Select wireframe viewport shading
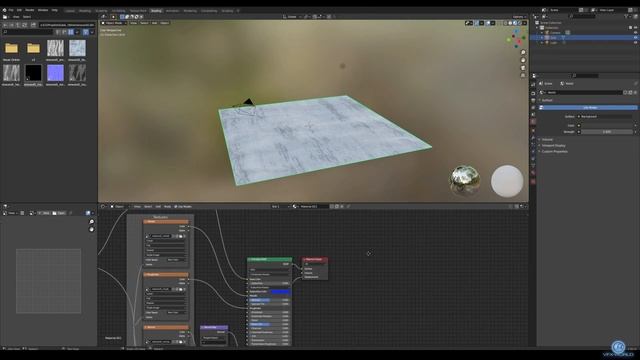 coord(505,23)
